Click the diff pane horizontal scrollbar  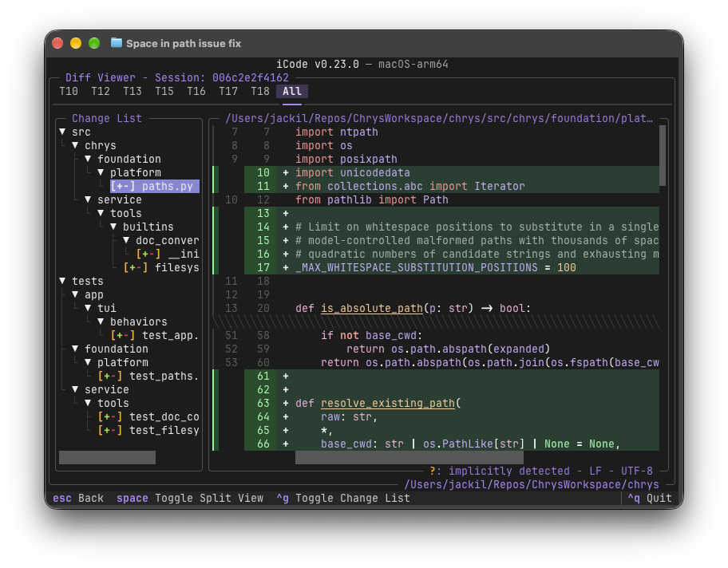tap(409, 457)
